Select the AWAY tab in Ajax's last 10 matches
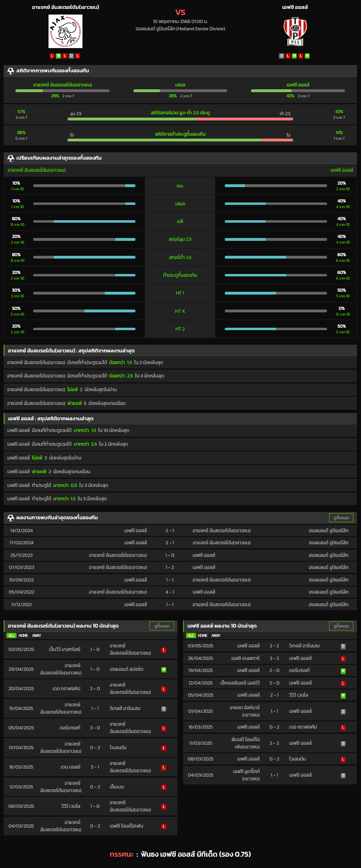 point(37,636)
